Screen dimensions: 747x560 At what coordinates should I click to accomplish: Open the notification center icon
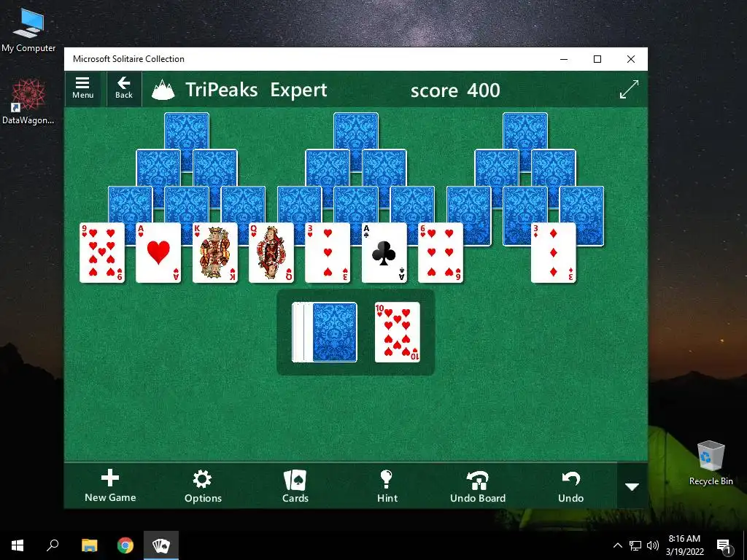pos(724,545)
